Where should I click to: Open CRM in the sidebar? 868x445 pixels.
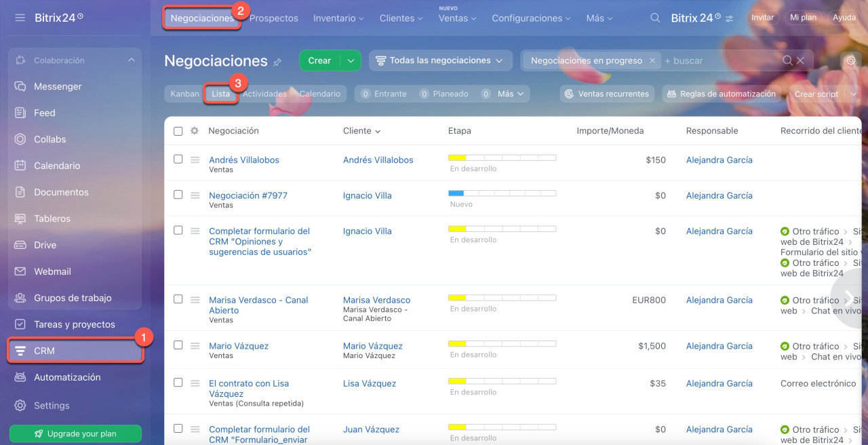coord(75,351)
